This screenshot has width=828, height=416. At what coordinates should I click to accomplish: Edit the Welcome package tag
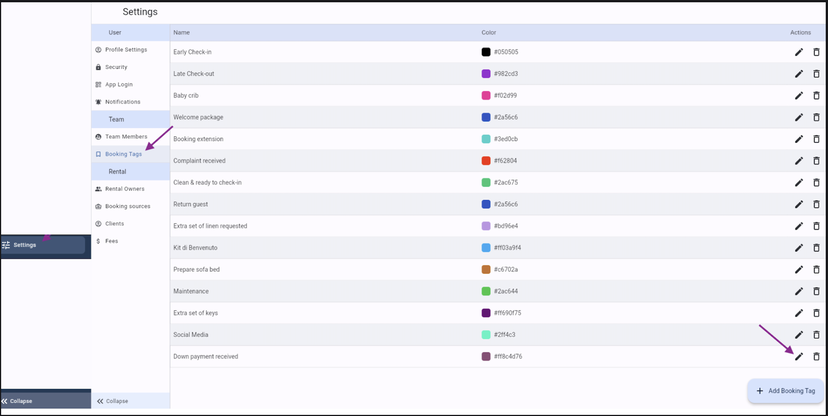(x=799, y=117)
